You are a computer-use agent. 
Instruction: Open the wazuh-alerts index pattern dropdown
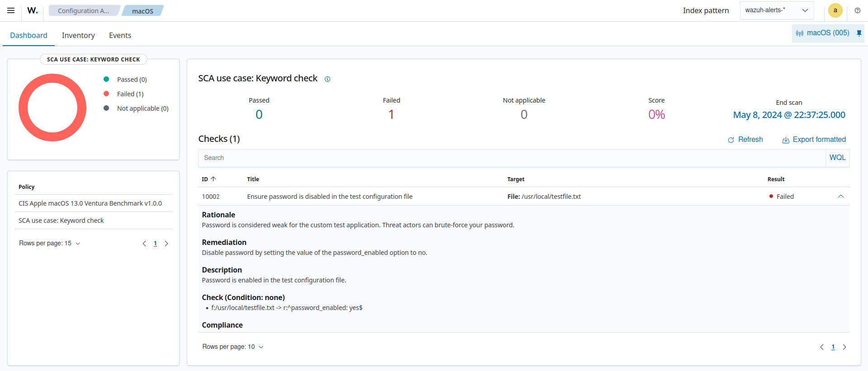777,10
